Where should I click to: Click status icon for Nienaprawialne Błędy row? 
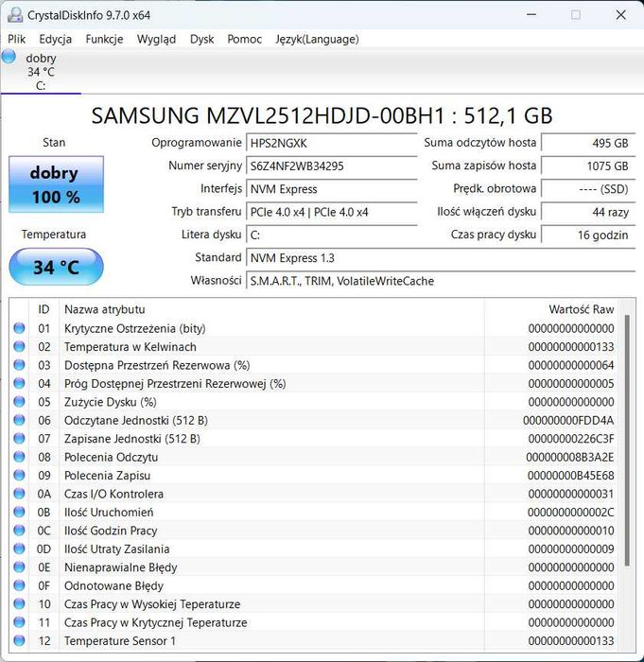coord(19,567)
